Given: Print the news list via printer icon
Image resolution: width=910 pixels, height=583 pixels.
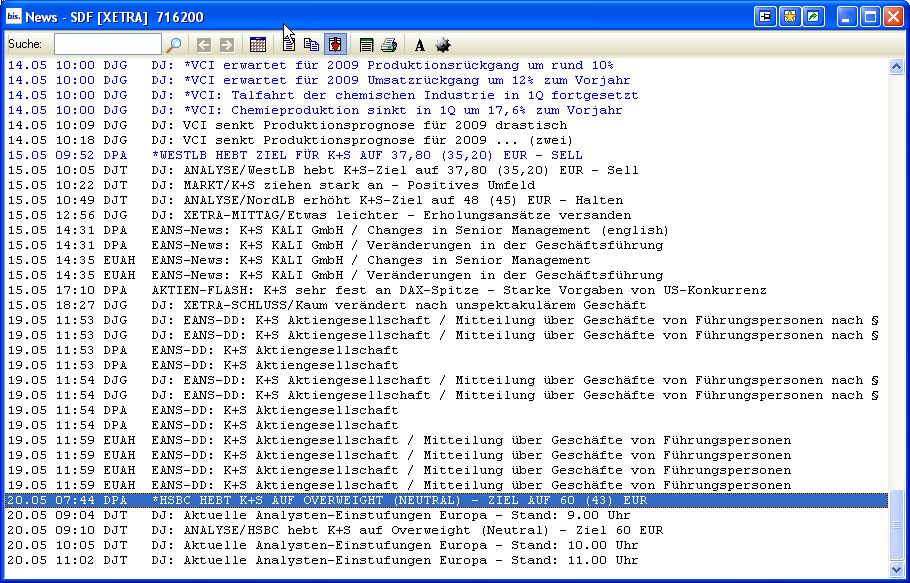Looking at the screenshot, I should click(x=389, y=45).
